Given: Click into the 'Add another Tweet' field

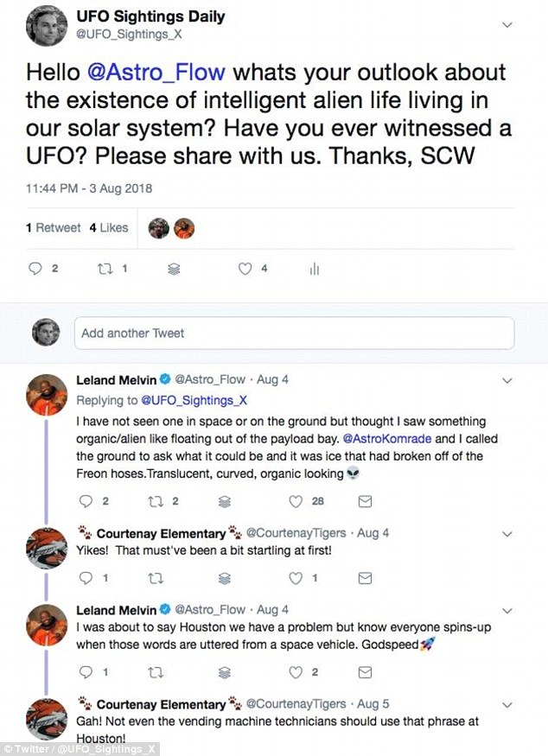Looking at the screenshot, I should tap(294, 334).
